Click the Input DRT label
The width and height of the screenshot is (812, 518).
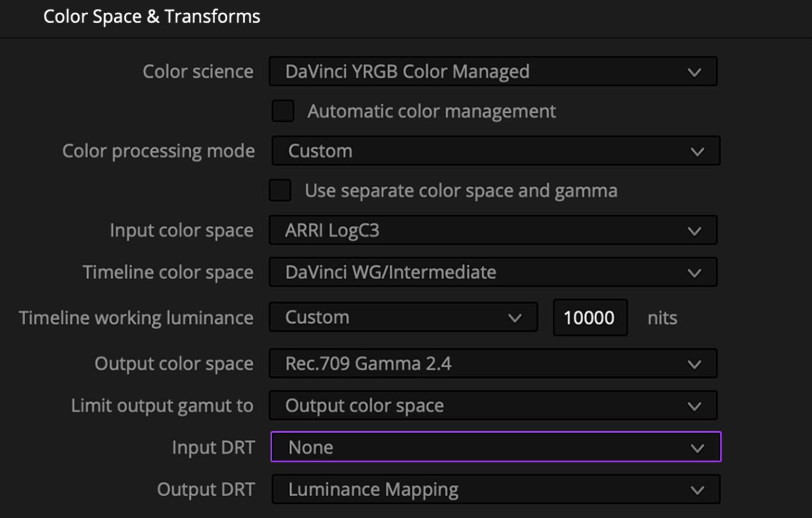coord(213,447)
